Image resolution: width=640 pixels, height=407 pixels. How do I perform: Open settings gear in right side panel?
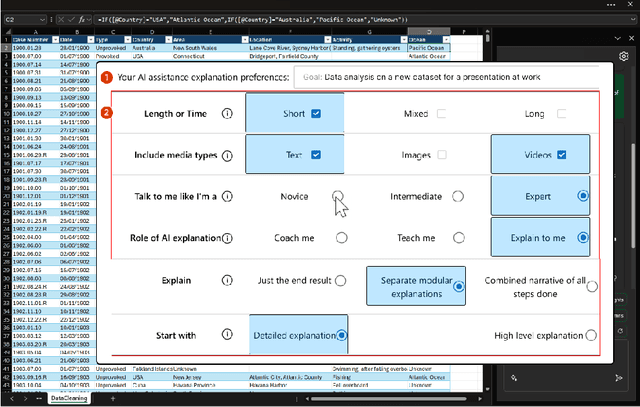point(623,56)
